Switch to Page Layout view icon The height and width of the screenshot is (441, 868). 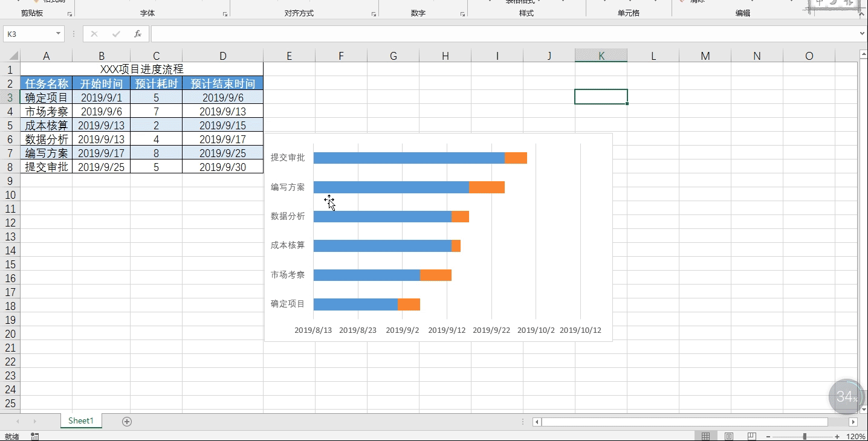click(729, 436)
